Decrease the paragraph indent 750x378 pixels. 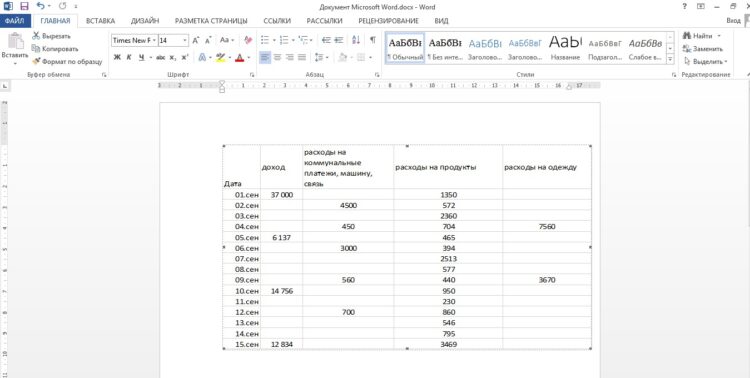coord(327,40)
